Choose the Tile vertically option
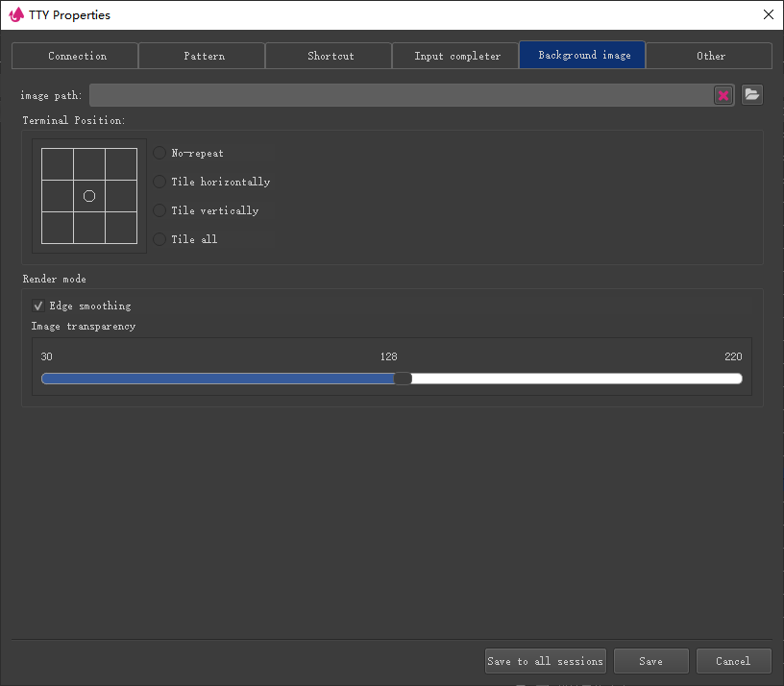This screenshot has height=686, width=784. coord(159,210)
